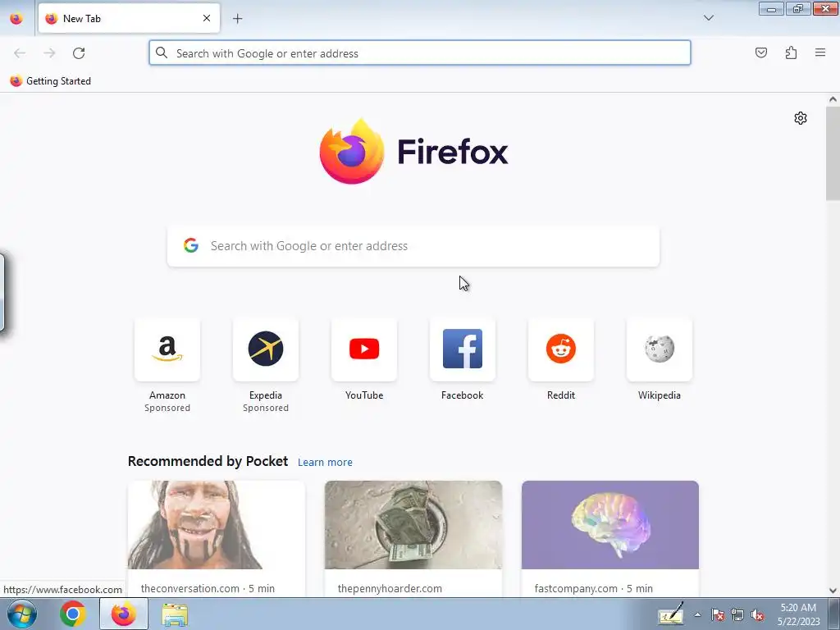Click the vertical scrollbar thumb
The height and width of the screenshot is (630, 840).
[833, 153]
